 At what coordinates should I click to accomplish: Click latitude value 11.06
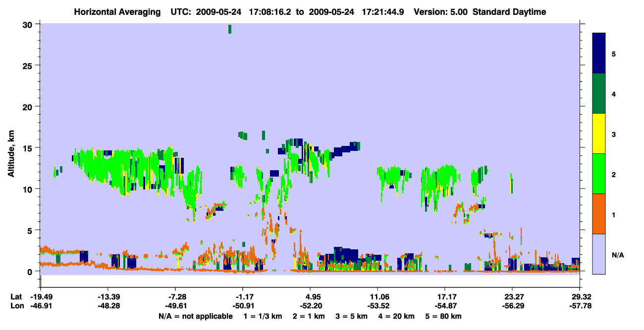coord(377,297)
